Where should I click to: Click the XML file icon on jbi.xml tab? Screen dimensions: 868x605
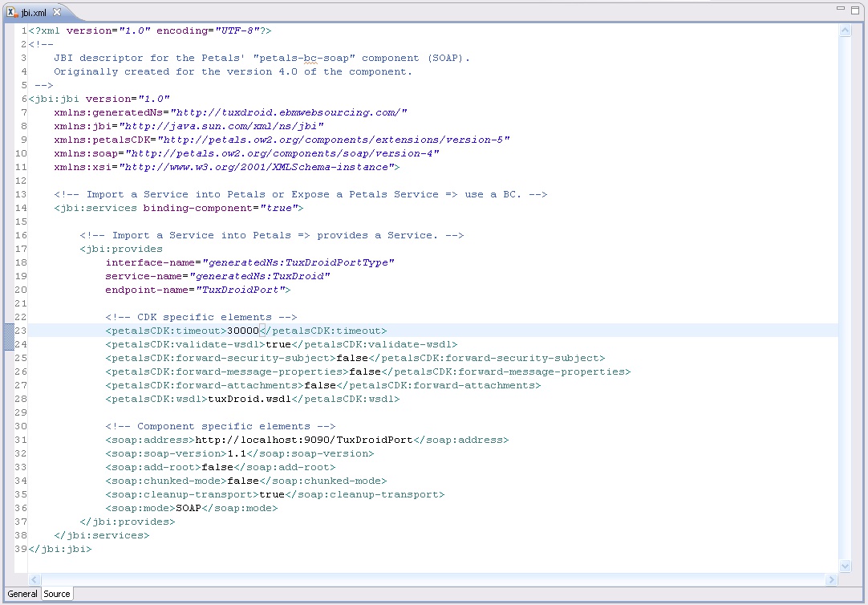[x=12, y=12]
